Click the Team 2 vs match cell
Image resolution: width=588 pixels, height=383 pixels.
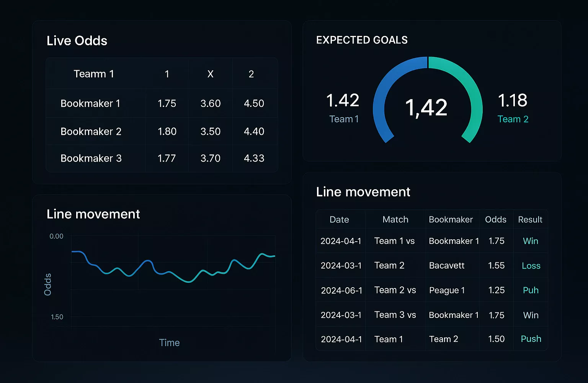[x=395, y=290]
